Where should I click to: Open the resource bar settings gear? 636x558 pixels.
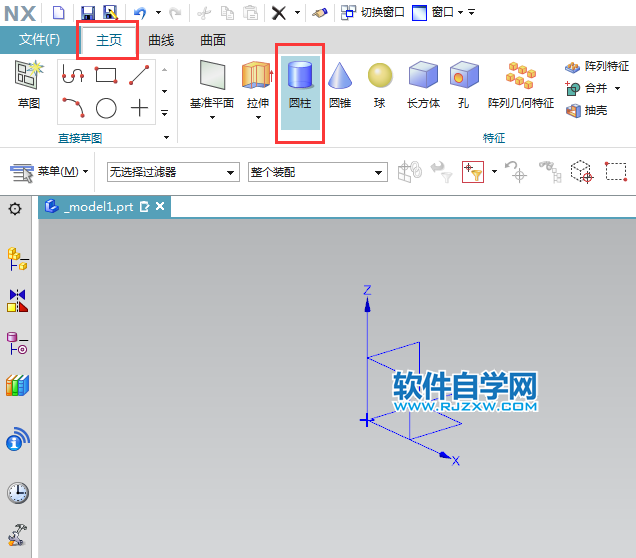[15, 209]
